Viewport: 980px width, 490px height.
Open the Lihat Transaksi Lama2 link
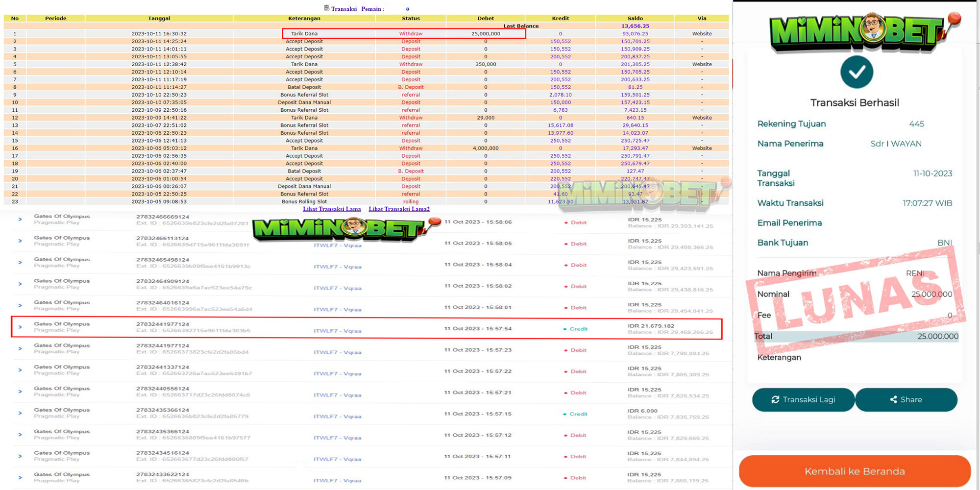click(399, 209)
